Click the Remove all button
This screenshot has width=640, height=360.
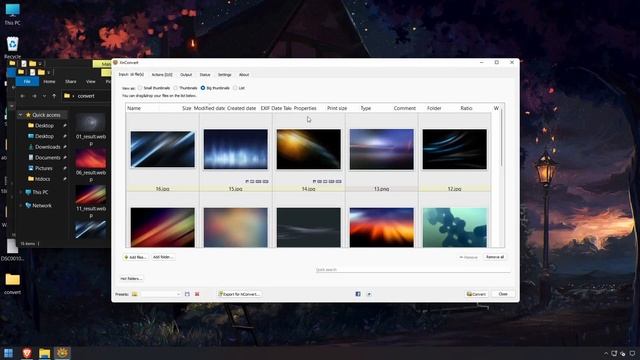[495, 257]
